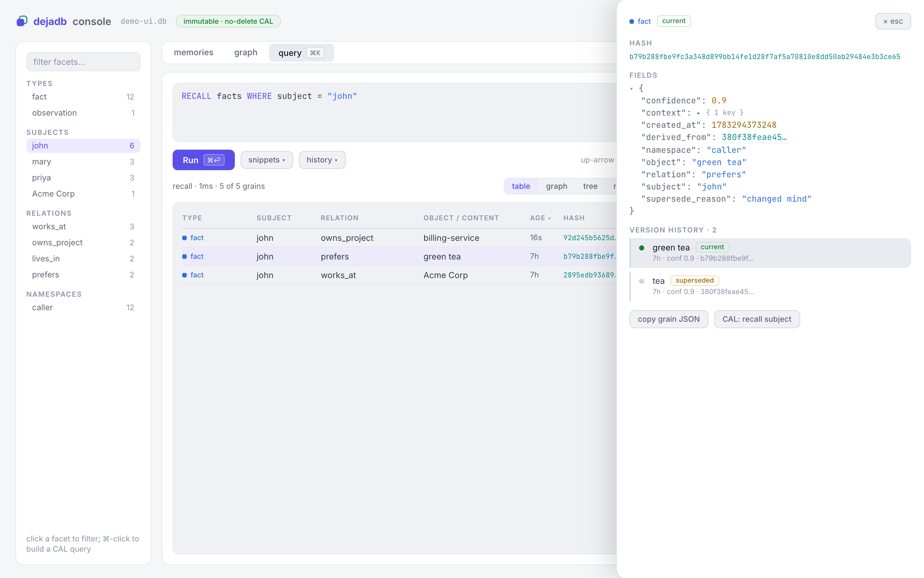Screen dimensions: 924x578
Task: Click the current badge in panel header
Action: (x=673, y=21)
